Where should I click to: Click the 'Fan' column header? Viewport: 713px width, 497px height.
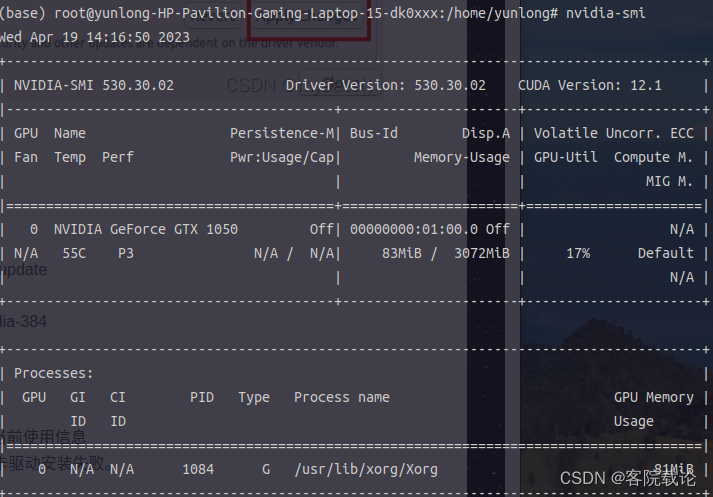click(x=26, y=157)
